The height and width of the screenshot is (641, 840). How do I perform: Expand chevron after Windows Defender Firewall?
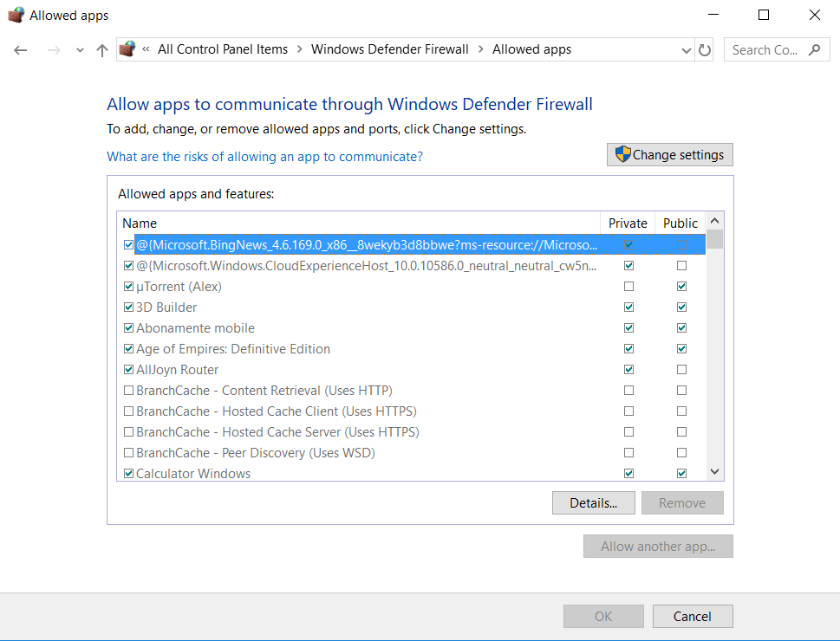click(x=480, y=49)
